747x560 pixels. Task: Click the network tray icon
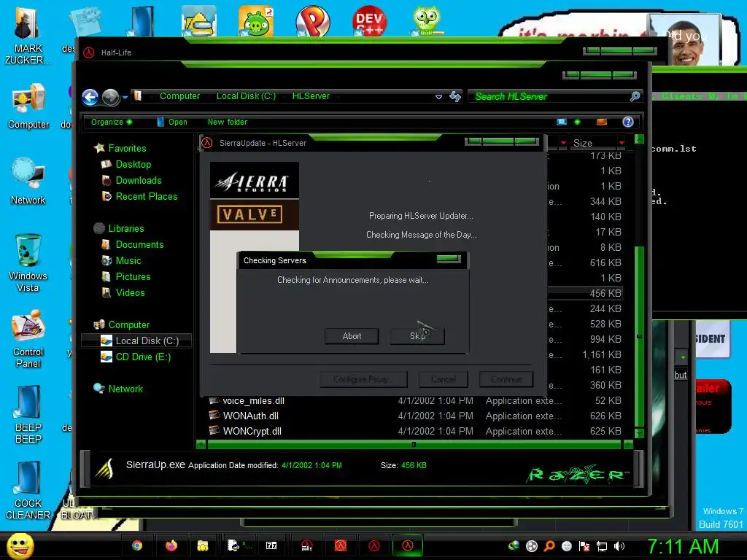(x=602, y=546)
